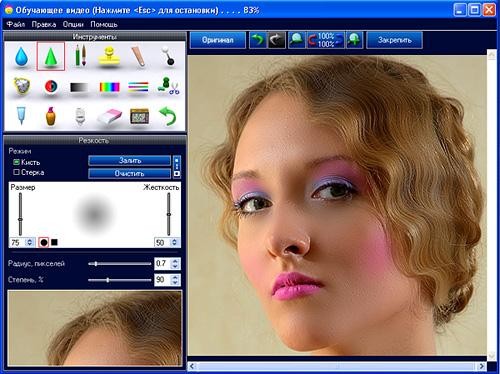
Task: Open the Правка menu
Action: [x=44, y=24]
